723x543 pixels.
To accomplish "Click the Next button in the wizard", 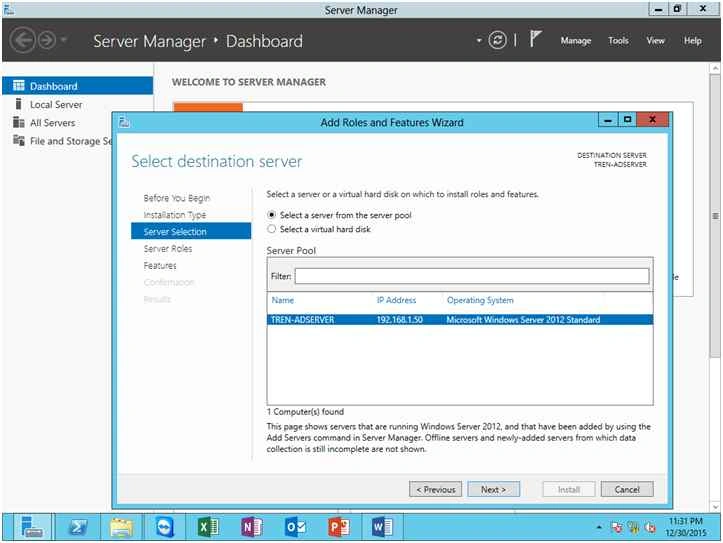I will [x=494, y=490].
